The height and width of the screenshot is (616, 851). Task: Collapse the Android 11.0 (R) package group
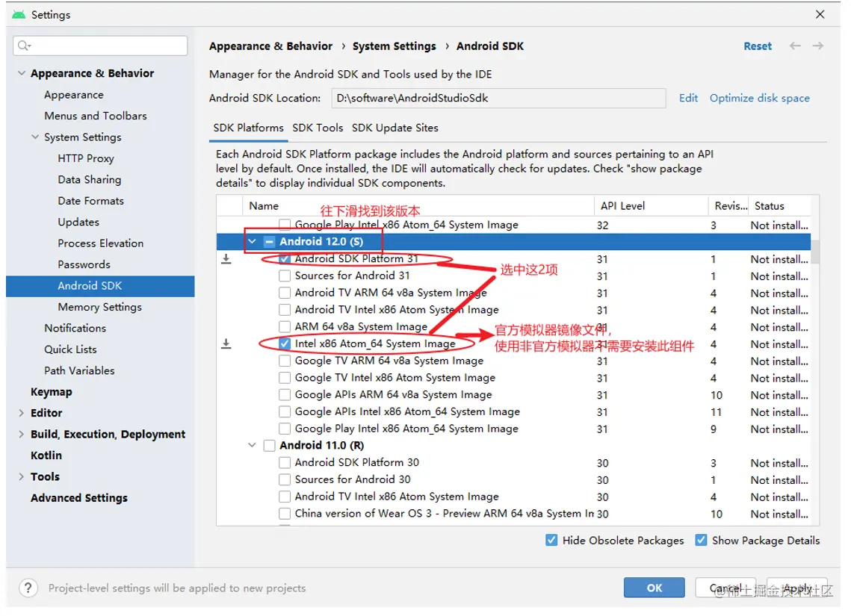tap(253, 446)
